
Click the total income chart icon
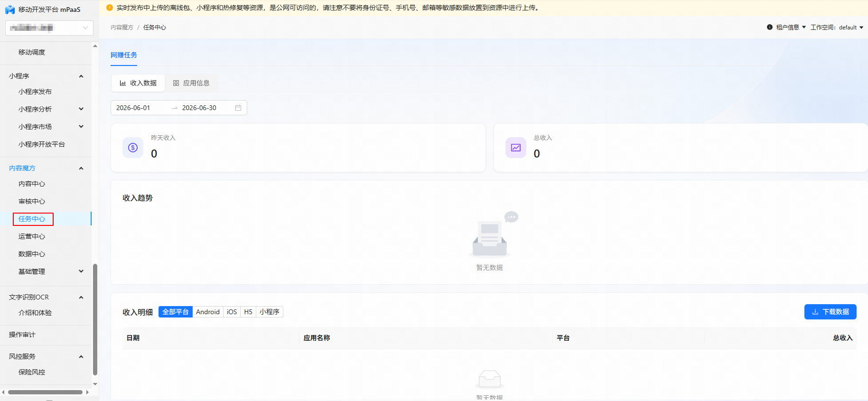[516, 148]
